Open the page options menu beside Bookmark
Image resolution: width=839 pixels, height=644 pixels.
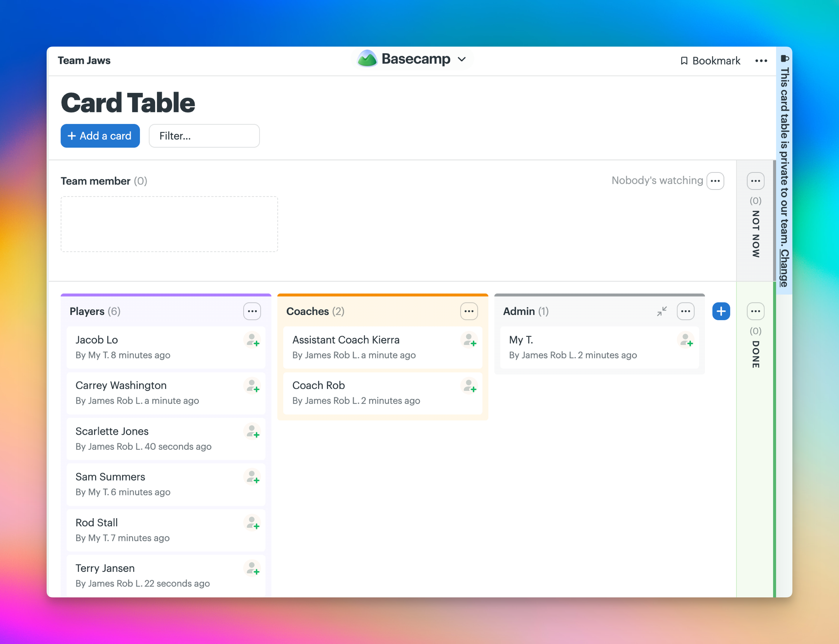click(x=761, y=61)
